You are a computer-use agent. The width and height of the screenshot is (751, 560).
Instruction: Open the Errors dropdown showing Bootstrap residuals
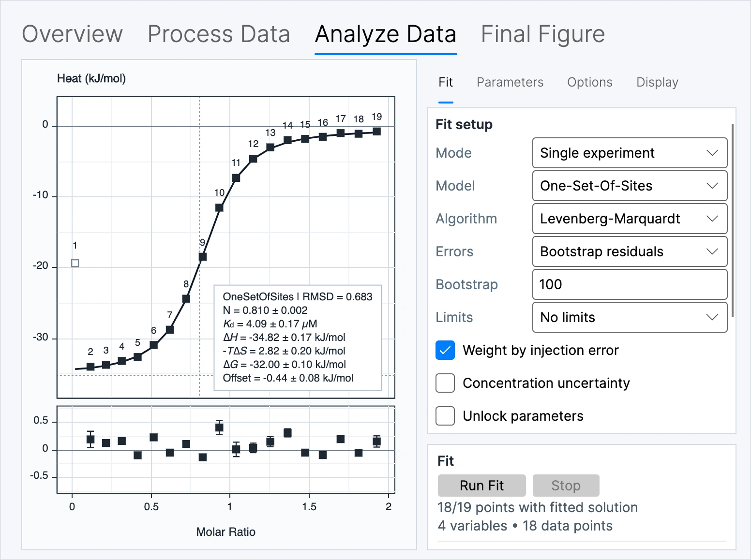(x=630, y=251)
